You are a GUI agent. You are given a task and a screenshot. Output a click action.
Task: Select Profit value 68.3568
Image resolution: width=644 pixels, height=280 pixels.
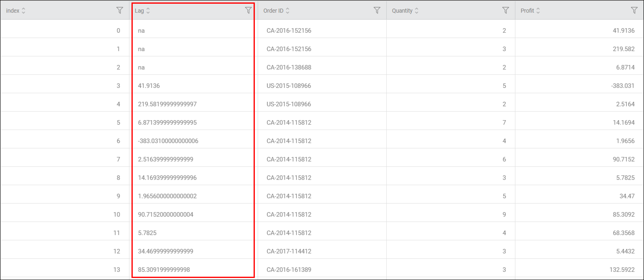pyautogui.click(x=624, y=233)
